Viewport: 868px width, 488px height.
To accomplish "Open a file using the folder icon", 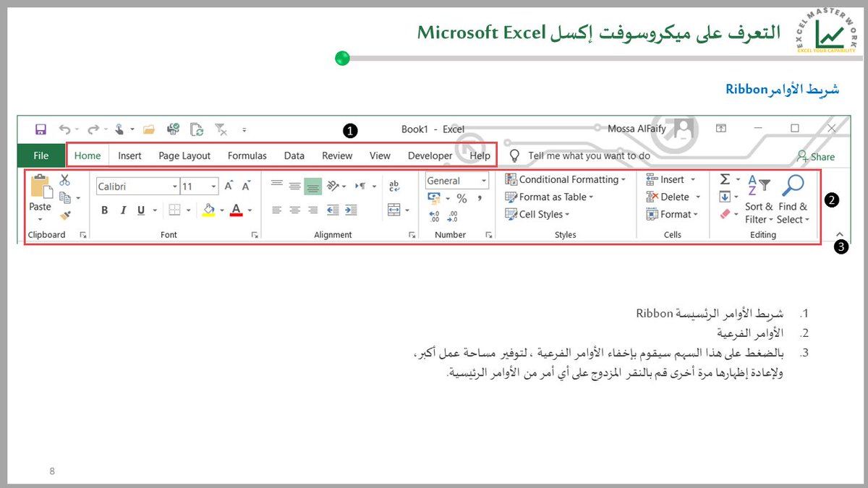I will point(149,129).
